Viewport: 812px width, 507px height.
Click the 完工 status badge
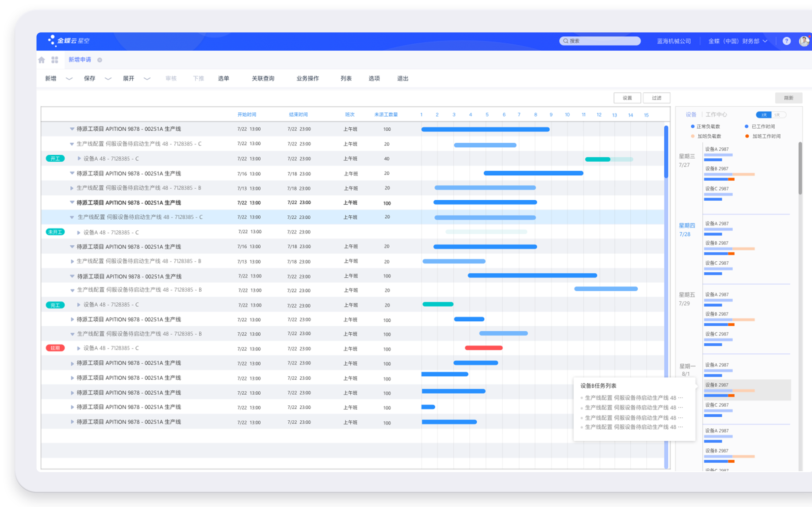[55, 305]
